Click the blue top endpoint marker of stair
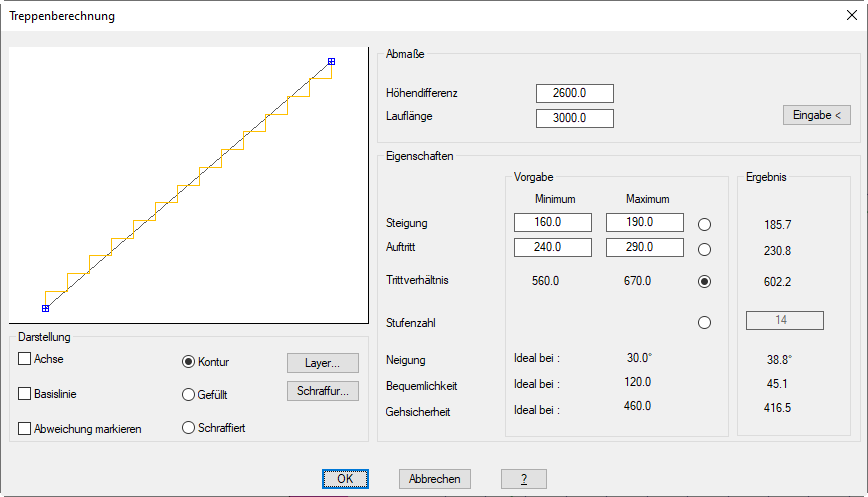 pos(332,60)
